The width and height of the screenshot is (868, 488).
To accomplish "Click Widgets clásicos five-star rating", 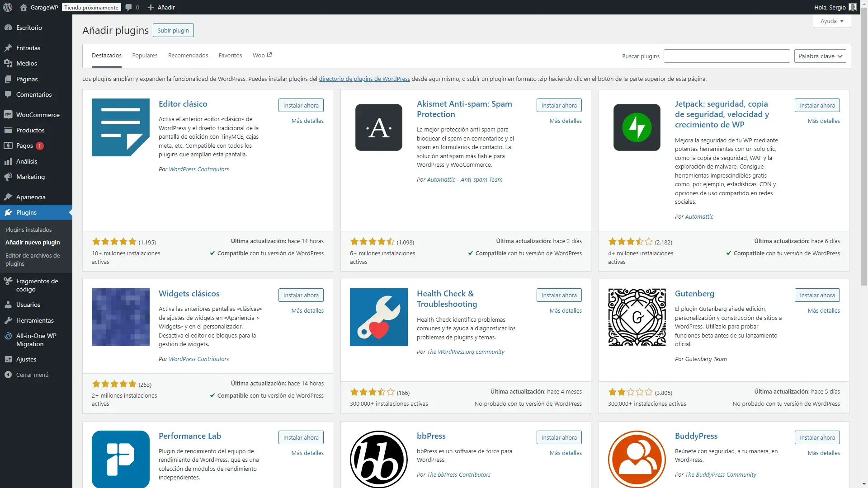I will [x=114, y=384].
